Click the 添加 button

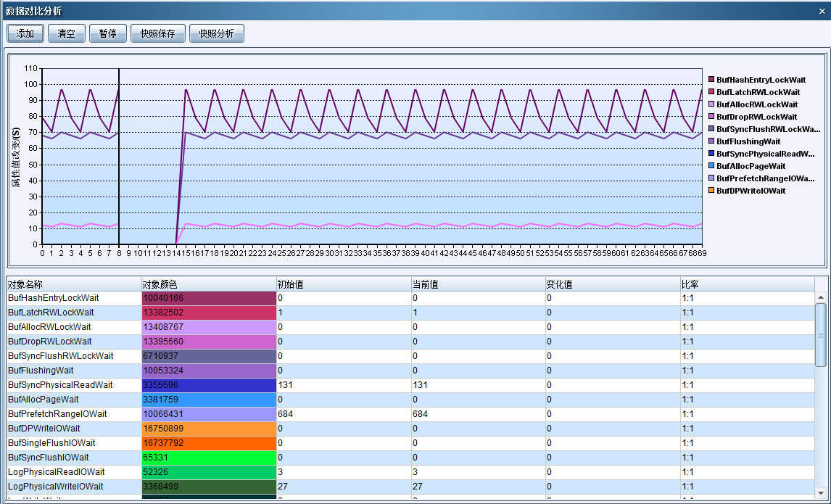[x=25, y=33]
